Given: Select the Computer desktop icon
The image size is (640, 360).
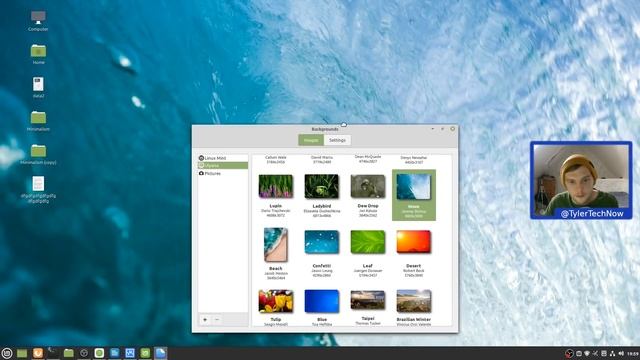Looking at the screenshot, I should pyautogui.click(x=38, y=21).
